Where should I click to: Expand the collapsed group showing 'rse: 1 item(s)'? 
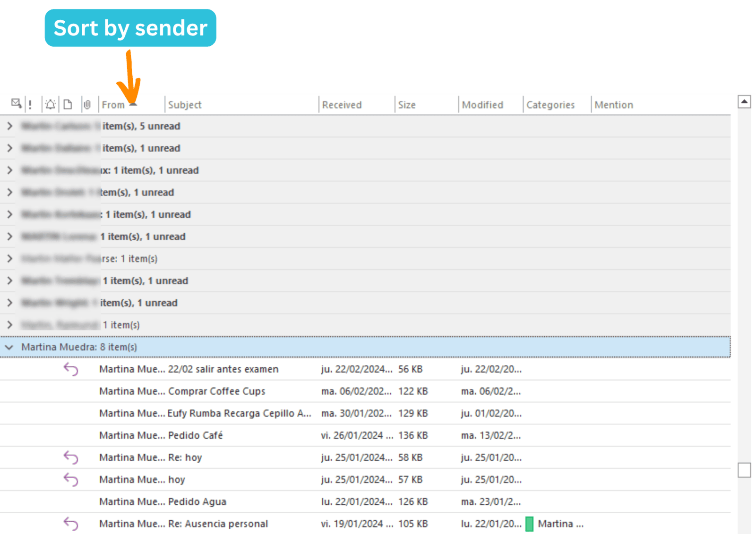pyautogui.click(x=9, y=259)
